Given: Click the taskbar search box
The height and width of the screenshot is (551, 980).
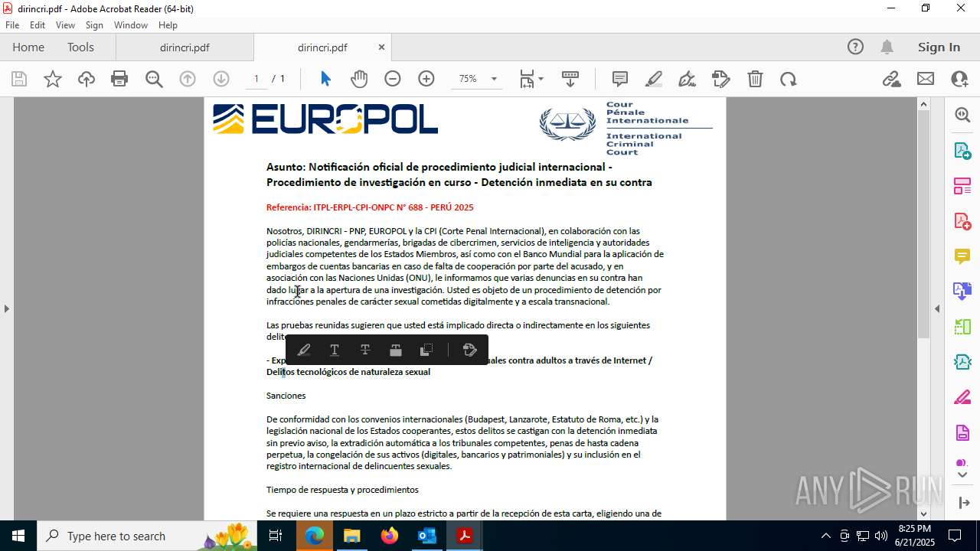Looking at the screenshot, I should pos(148,536).
